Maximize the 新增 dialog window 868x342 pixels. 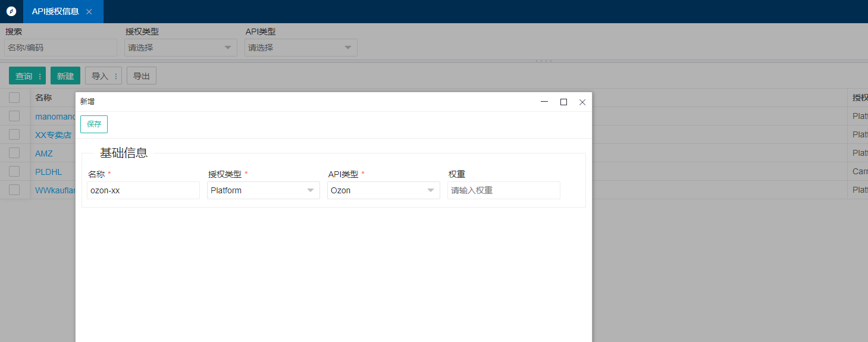click(563, 102)
